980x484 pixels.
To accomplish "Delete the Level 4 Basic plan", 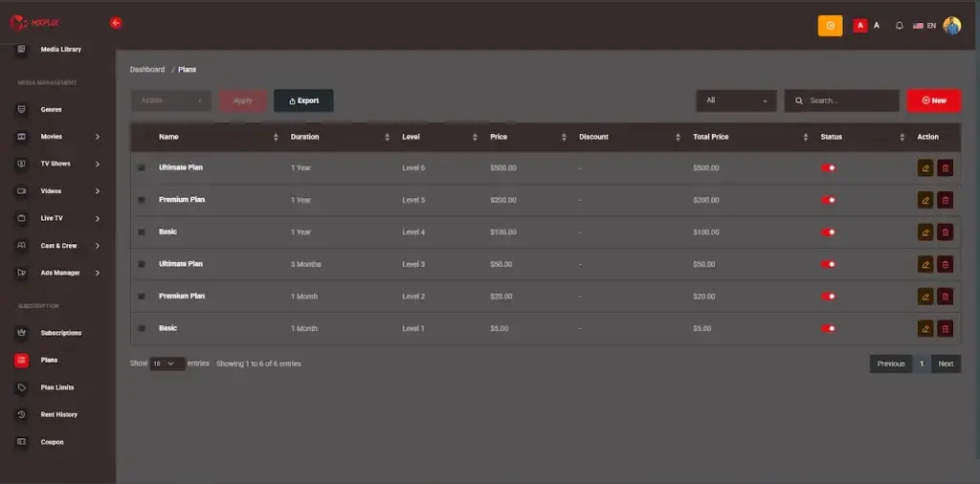I will (945, 232).
